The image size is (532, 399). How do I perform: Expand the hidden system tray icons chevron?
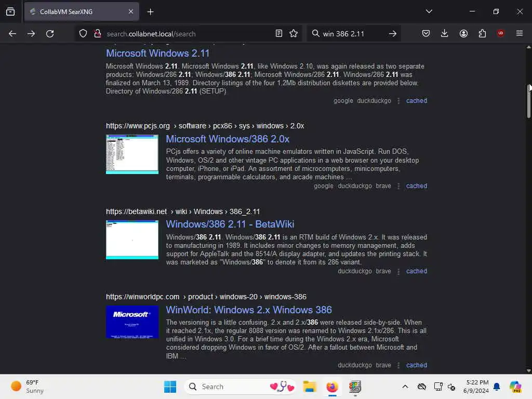click(x=405, y=387)
